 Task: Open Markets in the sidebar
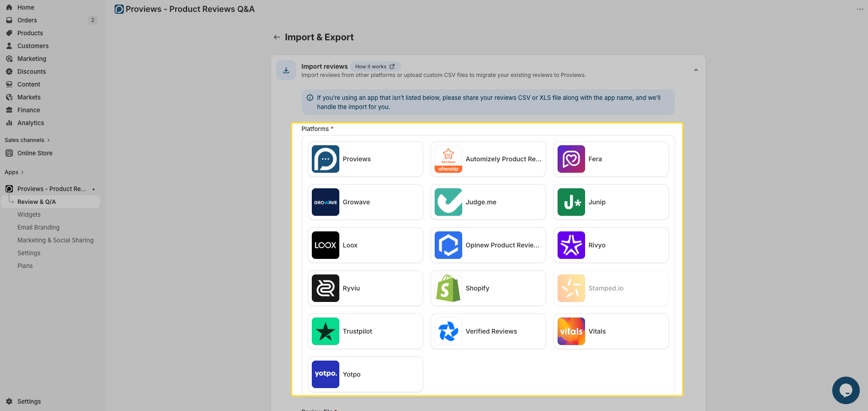(29, 97)
